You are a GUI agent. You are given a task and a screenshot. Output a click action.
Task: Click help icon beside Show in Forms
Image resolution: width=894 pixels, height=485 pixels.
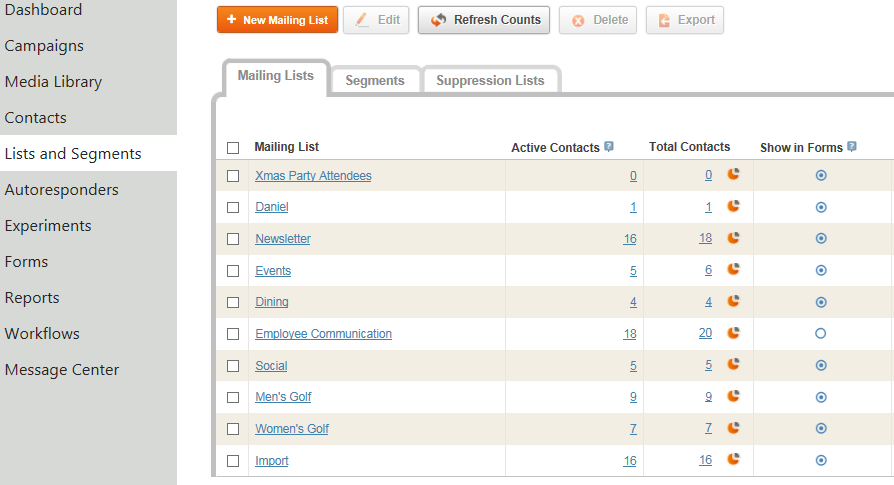coord(852,147)
